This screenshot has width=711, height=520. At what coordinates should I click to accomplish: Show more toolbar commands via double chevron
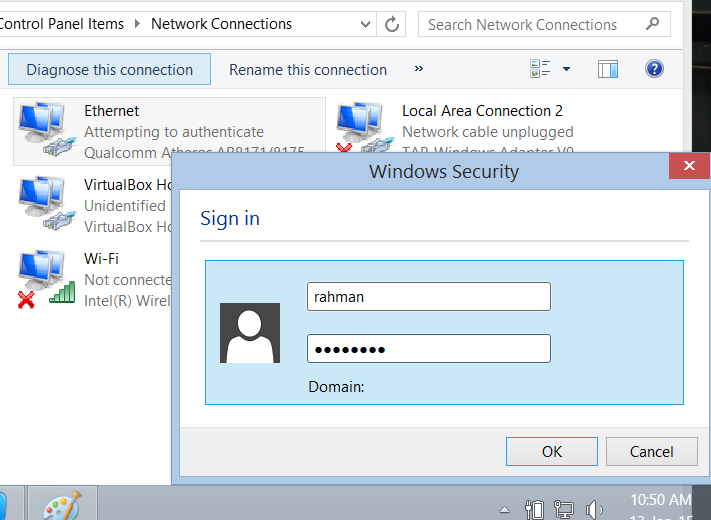tap(418, 69)
